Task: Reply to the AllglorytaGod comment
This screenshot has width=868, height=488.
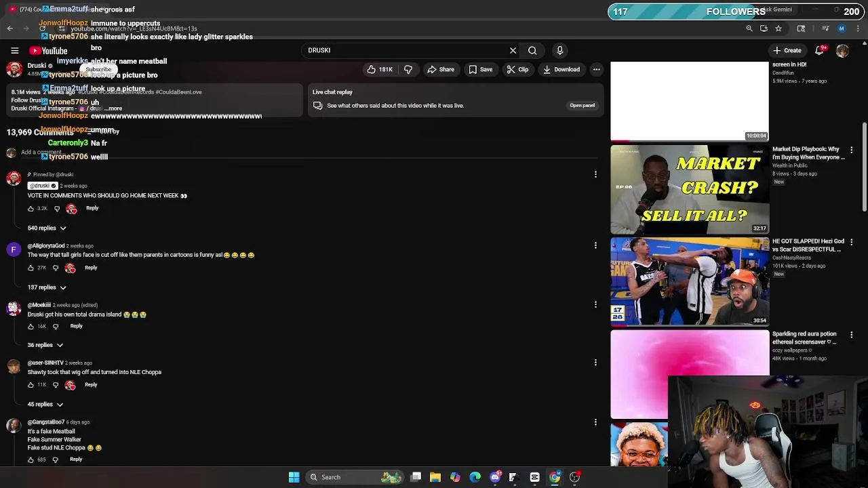Action: point(91,268)
